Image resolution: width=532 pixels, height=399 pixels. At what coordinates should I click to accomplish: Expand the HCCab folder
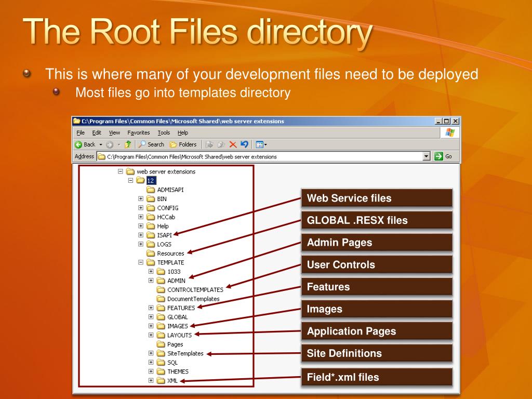pos(141,217)
